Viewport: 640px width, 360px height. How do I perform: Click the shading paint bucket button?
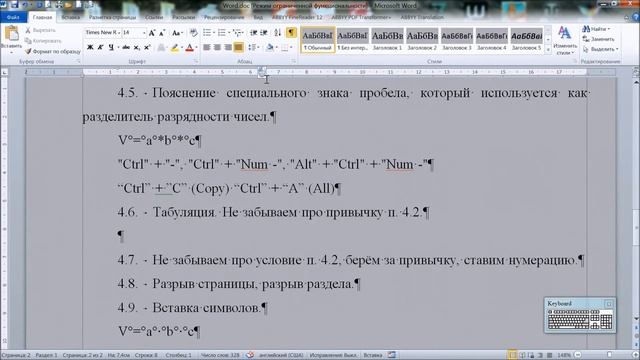pyautogui.click(x=269, y=48)
